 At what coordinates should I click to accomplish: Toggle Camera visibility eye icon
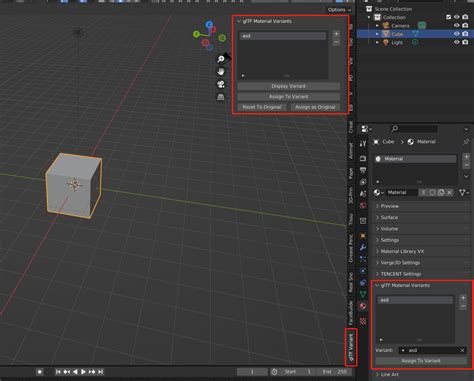pyautogui.click(x=457, y=25)
